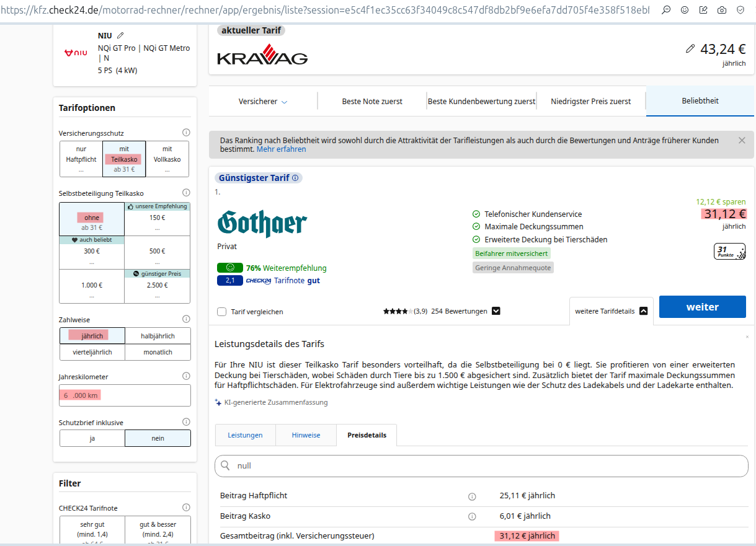
Task: Tick the Tarif vergleichen checkbox
Action: click(222, 312)
